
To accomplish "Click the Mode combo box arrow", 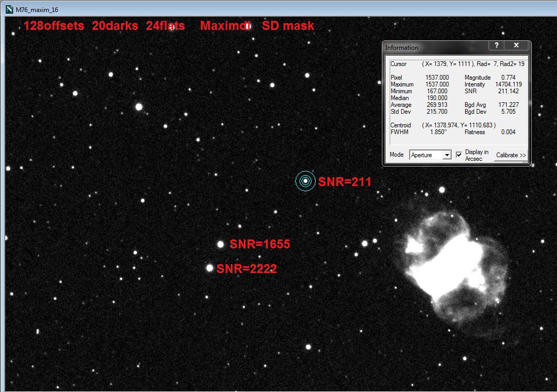I will 446,155.
